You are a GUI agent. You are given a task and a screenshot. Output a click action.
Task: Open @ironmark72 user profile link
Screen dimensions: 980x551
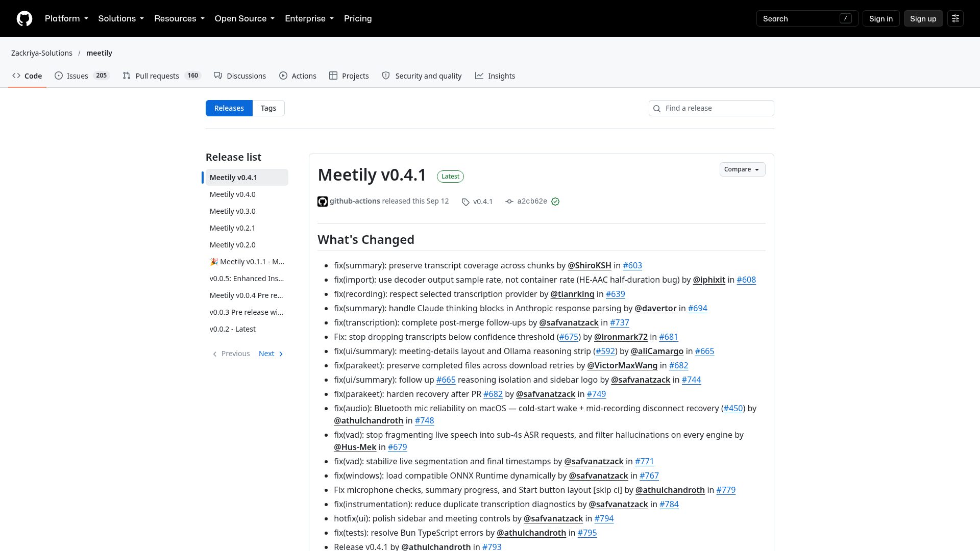click(621, 337)
